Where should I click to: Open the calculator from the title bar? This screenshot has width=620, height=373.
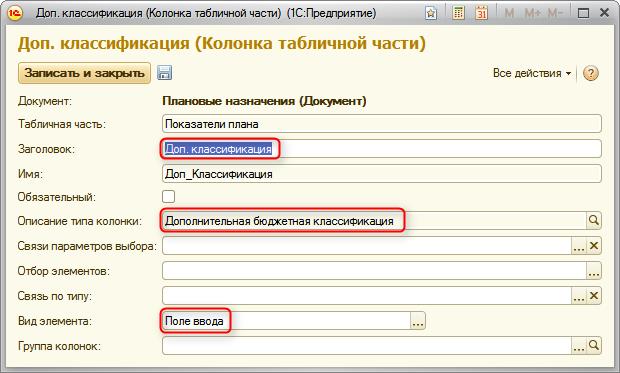tap(458, 13)
